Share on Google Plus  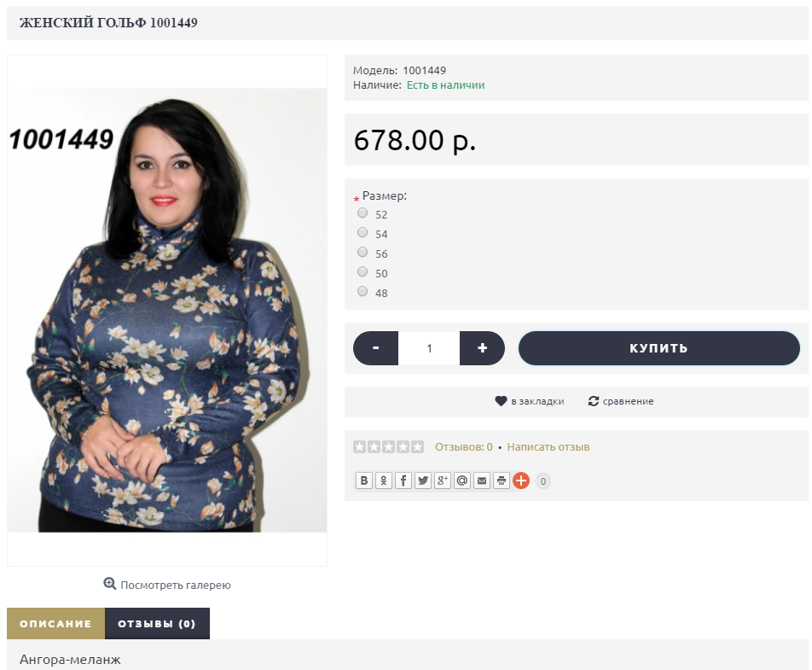click(442, 481)
